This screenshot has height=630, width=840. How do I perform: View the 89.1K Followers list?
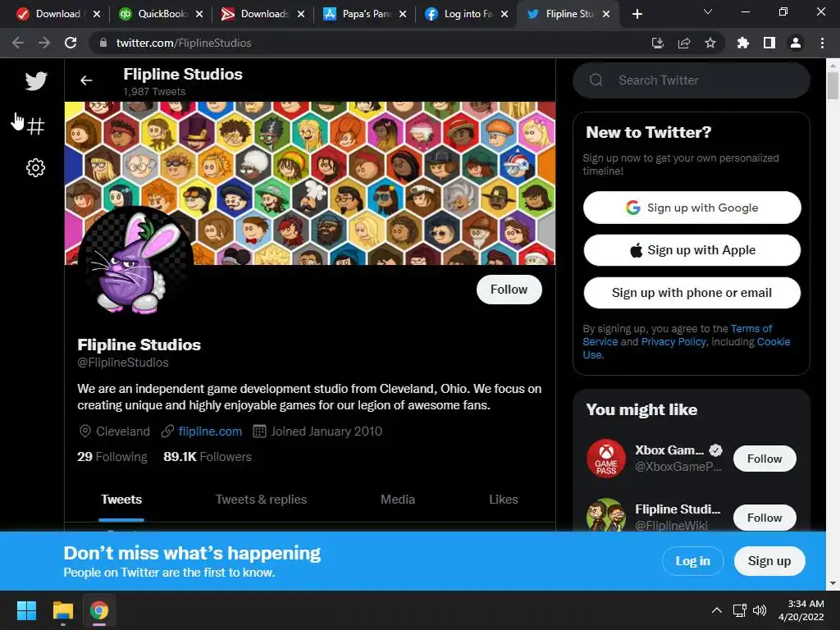[208, 456]
